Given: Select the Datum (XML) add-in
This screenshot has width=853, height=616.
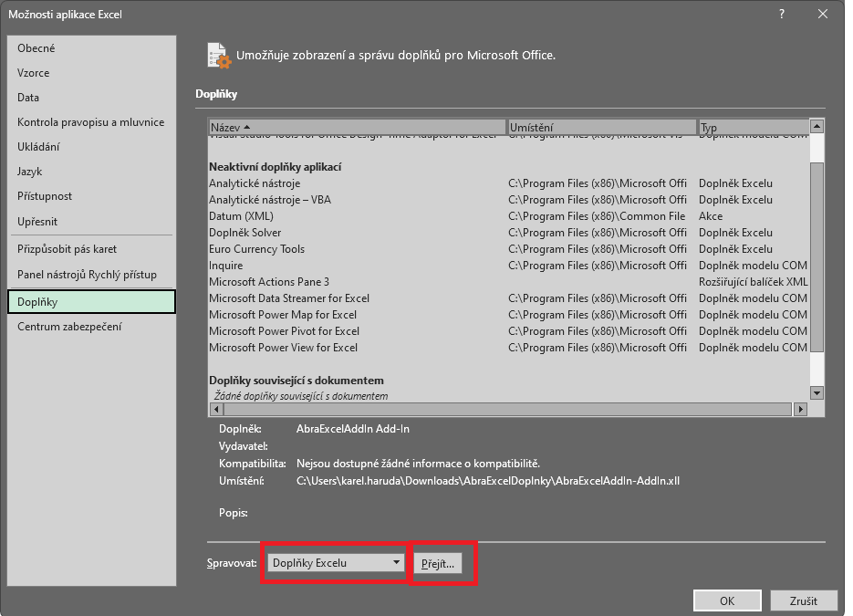Looking at the screenshot, I should point(508,216).
